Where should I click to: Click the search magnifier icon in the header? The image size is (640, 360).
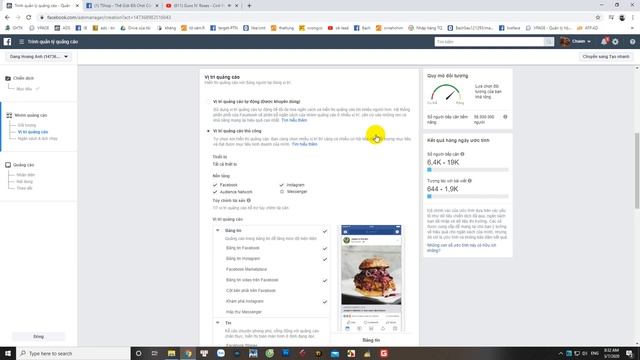coord(549,42)
